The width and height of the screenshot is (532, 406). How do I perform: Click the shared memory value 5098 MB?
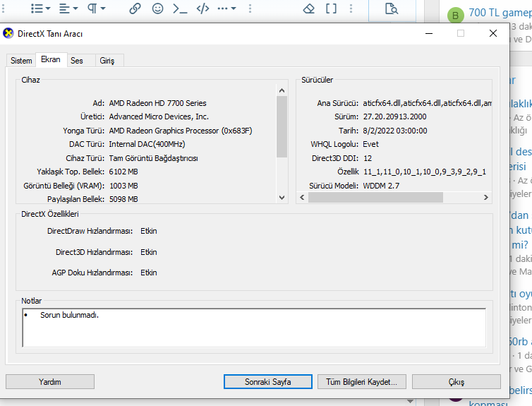(x=123, y=199)
